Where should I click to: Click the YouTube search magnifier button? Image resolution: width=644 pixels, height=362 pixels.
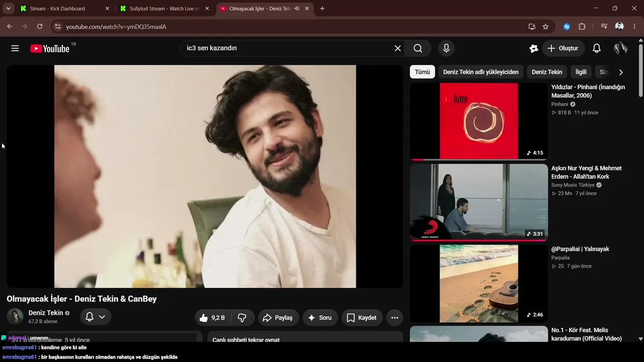click(418, 48)
